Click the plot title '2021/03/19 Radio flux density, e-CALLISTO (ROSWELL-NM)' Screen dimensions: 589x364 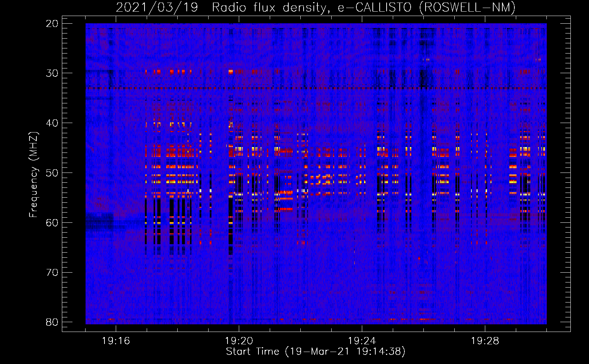(316, 8)
